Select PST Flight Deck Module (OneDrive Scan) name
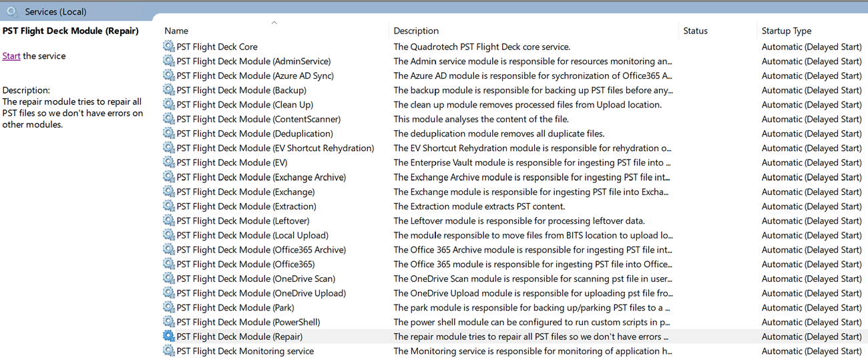868x358 pixels. [256, 279]
